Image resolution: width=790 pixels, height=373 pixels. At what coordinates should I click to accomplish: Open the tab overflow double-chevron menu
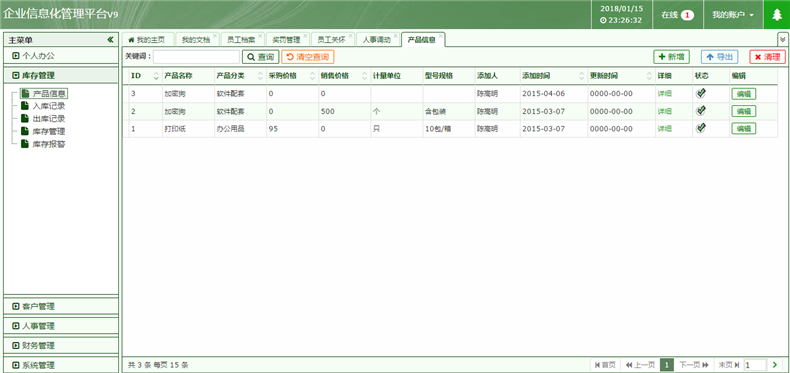tap(782, 39)
